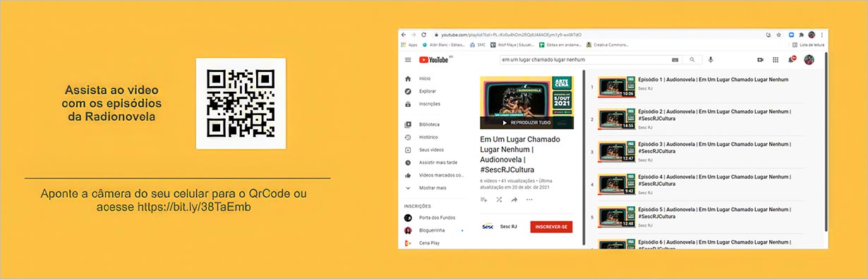Click the magnifier search button
This screenshot has width=868, height=279.
tap(692, 60)
